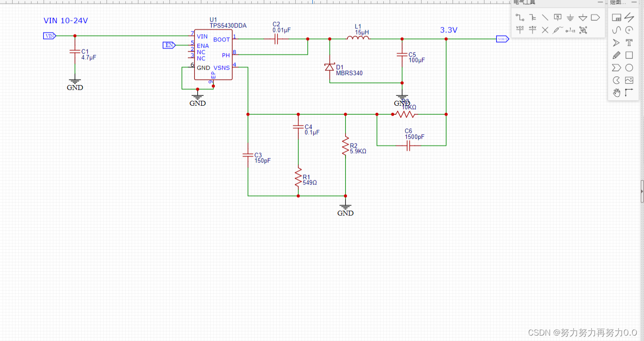Place a +5V power symbol
Image resolution: width=644 pixels, height=341 pixels.
pyautogui.click(x=533, y=30)
